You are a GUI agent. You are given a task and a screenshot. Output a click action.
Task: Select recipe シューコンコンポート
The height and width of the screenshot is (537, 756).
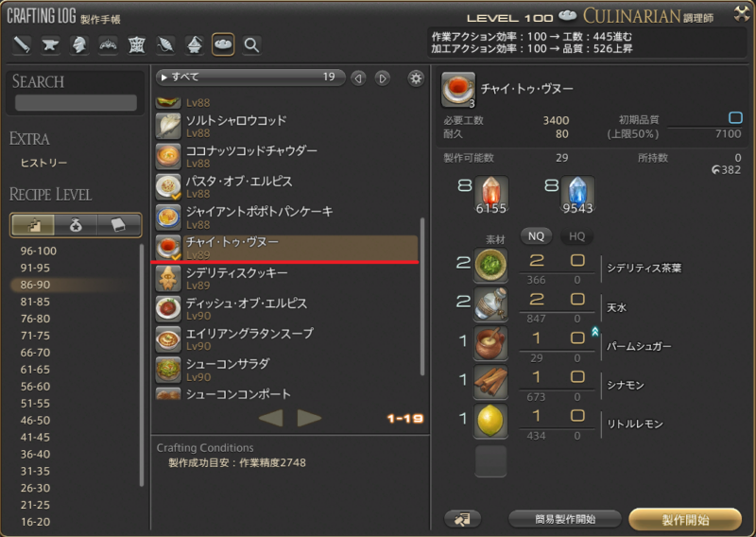tap(286, 393)
